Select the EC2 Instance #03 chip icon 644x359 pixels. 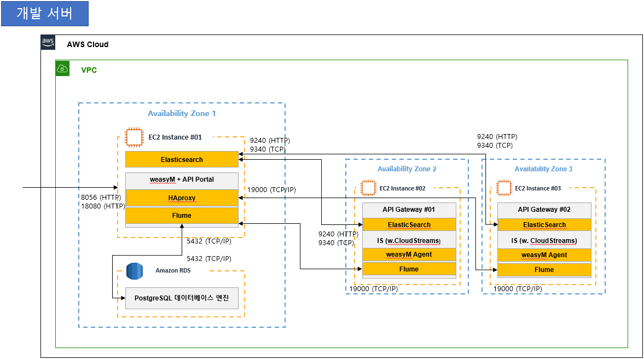pos(503,188)
